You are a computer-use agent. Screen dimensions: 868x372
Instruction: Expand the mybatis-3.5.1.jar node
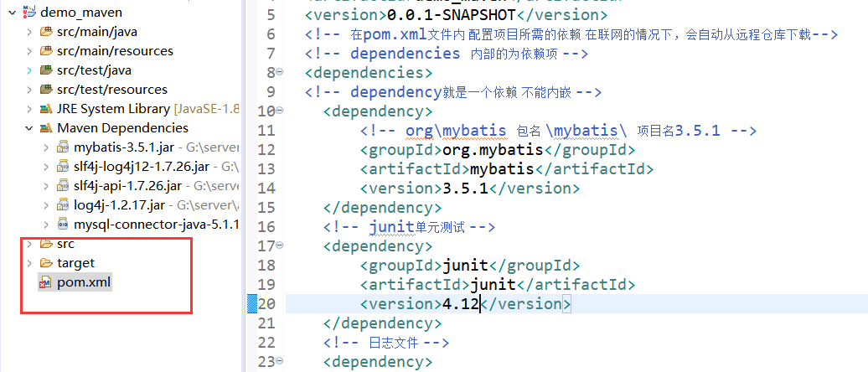coord(47,147)
